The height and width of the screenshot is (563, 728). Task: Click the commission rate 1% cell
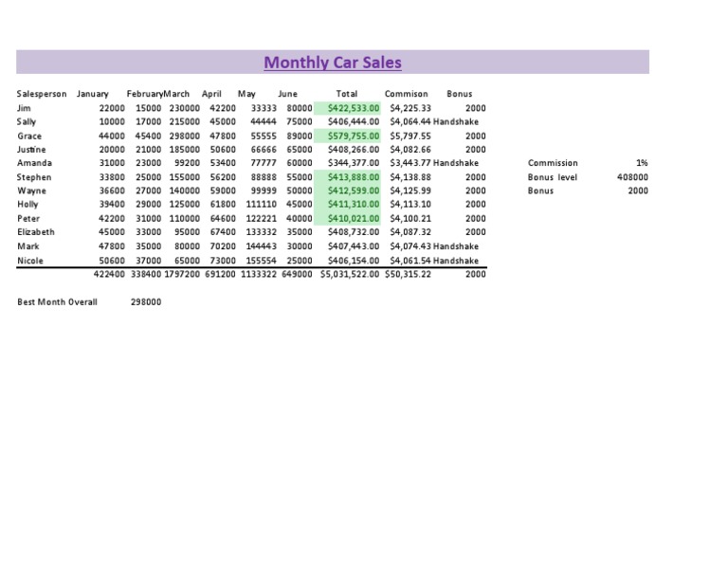[642, 163]
